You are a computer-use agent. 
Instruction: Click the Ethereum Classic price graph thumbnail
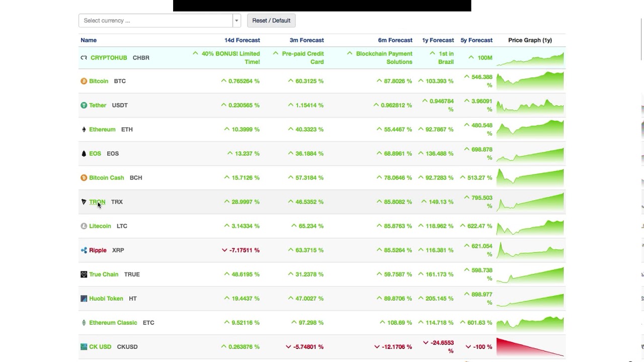click(530, 322)
